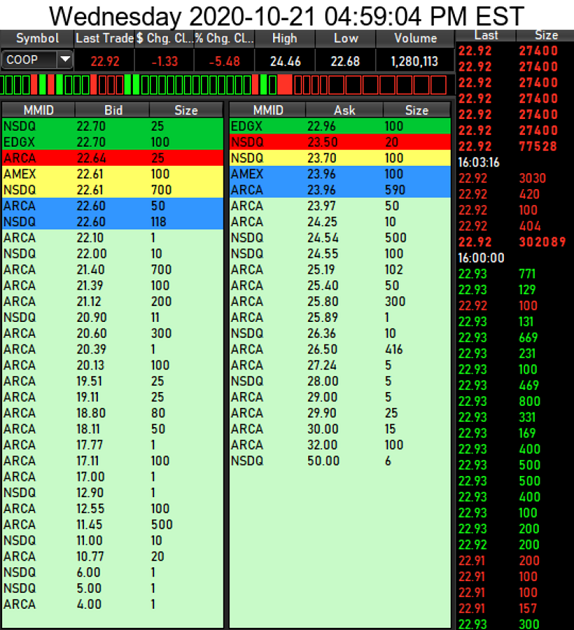The width and height of the screenshot is (574, 630).
Task: Select the NSDQ bid at 20.90
Action: [112, 317]
